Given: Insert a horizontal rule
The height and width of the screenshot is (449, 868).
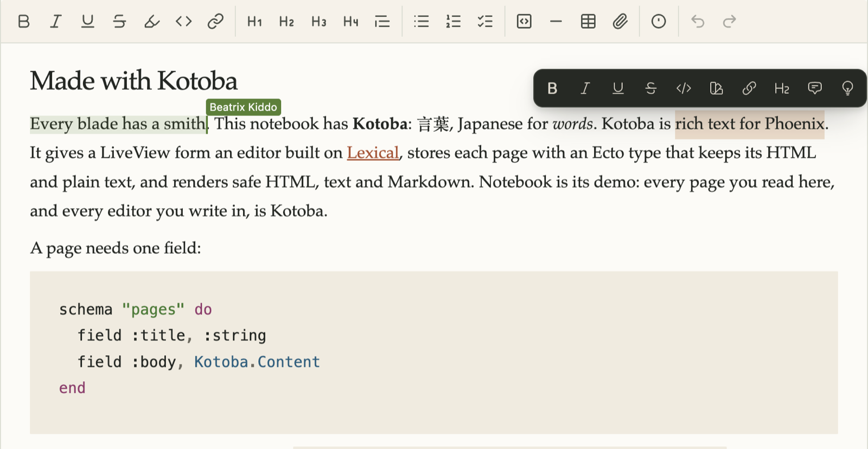Looking at the screenshot, I should 556,22.
